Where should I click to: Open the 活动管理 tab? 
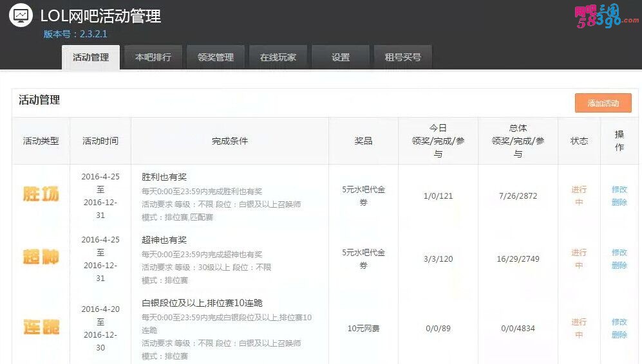pos(91,57)
